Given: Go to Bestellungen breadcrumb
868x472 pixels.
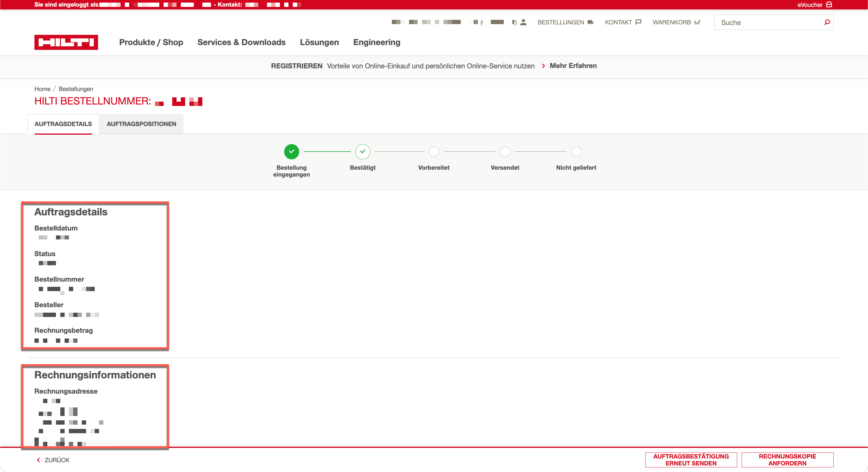Looking at the screenshot, I should 76,89.
